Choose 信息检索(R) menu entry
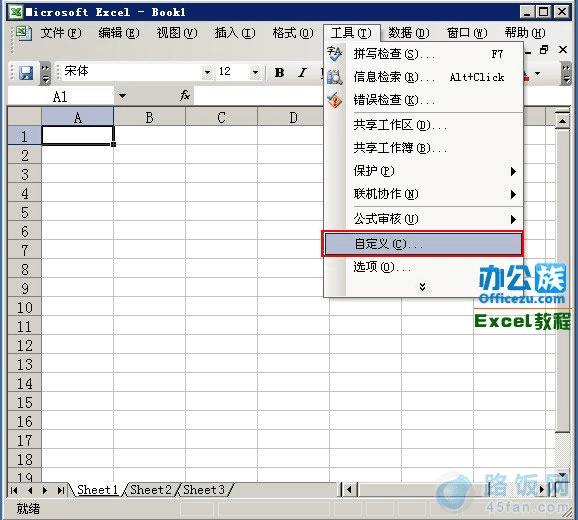The height and width of the screenshot is (520, 578). pyautogui.click(x=423, y=77)
